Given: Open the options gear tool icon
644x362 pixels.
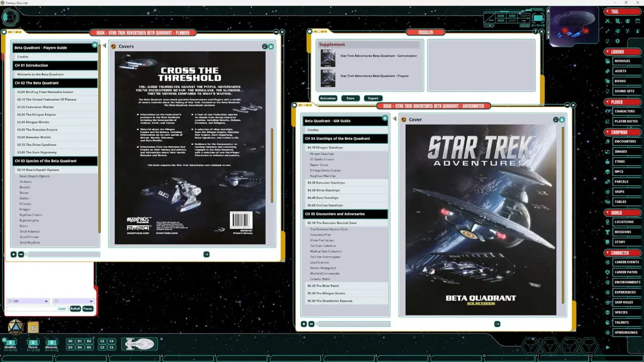Looking at the screenshot, I should [618, 41].
